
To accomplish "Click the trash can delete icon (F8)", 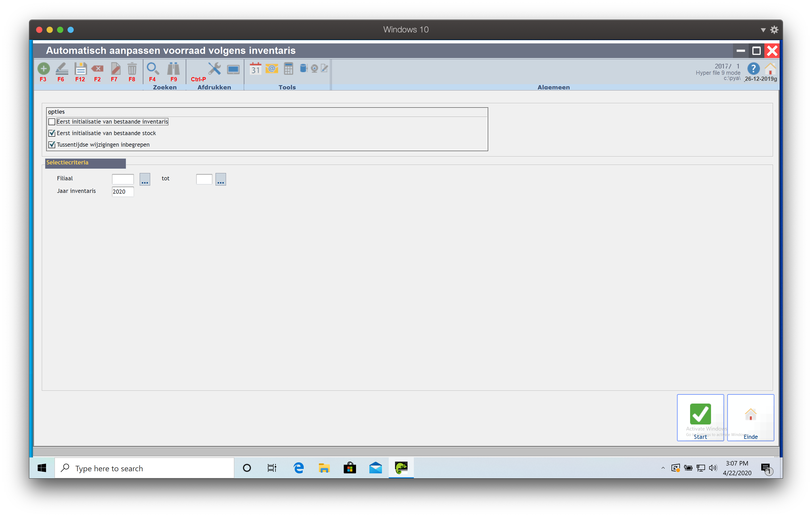I will point(132,69).
